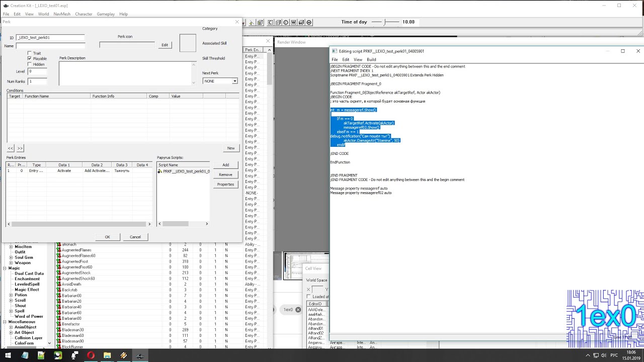This screenshot has height=362, width=644.
Task: Enable the Hidden checkbox
Action: (30, 64)
